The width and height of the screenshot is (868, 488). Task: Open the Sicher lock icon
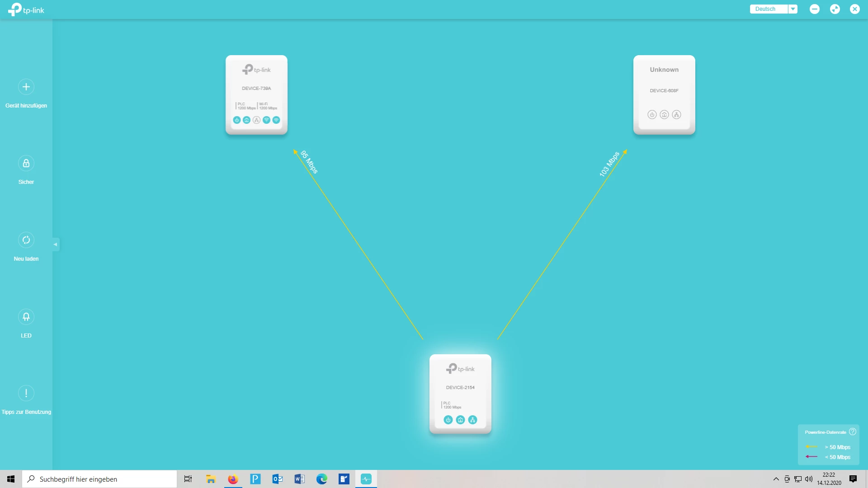(26, 163)
